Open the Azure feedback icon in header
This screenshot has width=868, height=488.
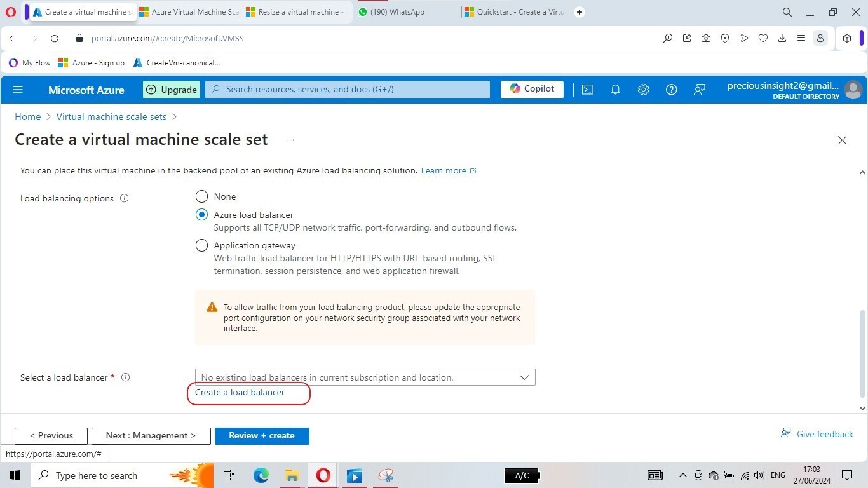pos(699,90)
